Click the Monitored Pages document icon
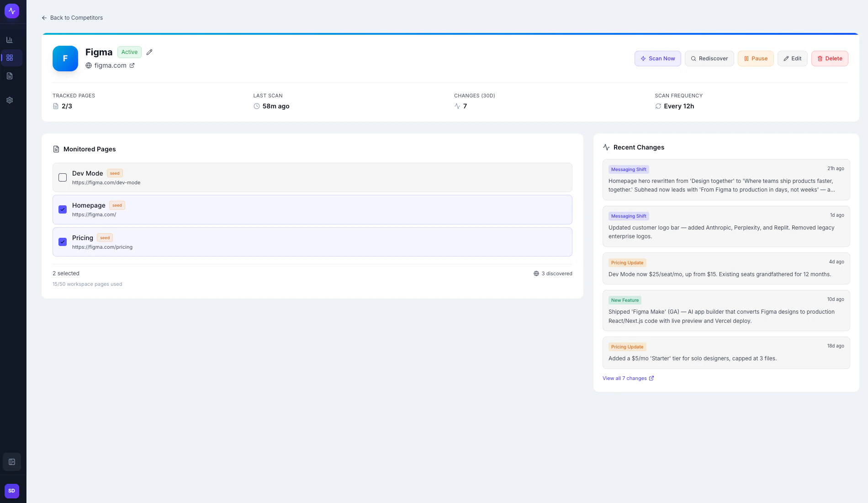This screenshot has width=868, height=503. [56, 149]
